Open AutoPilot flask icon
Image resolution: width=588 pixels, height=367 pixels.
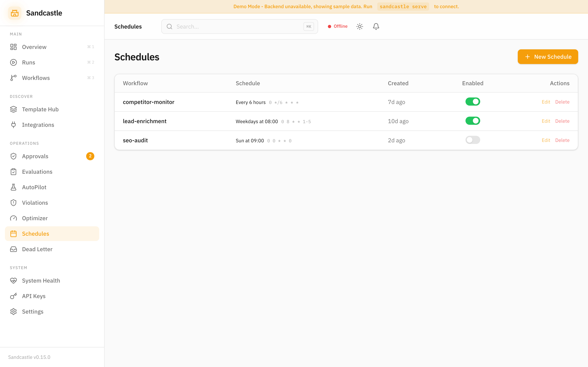[x=14, y=187]
